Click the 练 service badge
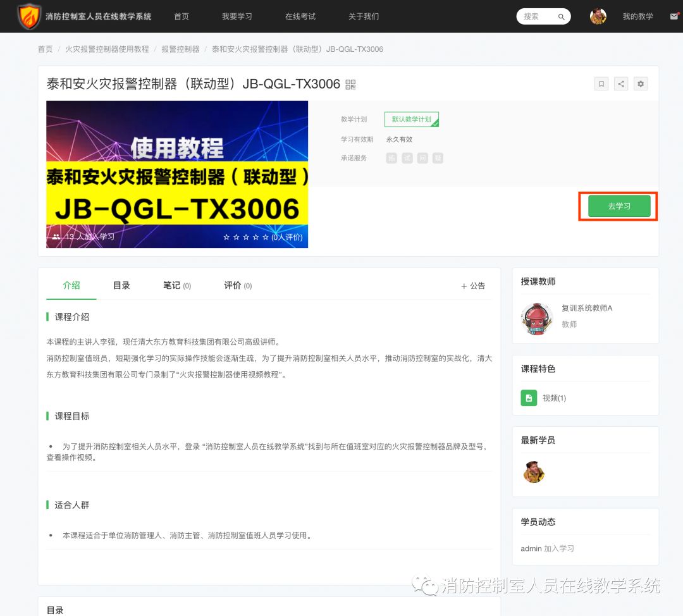Screen dimensions: 683x616 (391, 158)
